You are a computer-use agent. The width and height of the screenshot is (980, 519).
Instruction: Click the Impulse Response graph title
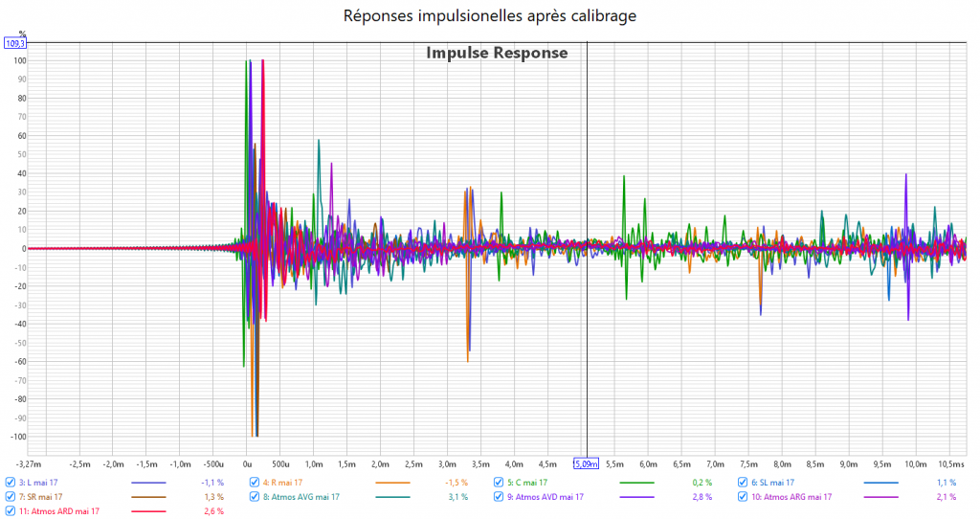497,54
